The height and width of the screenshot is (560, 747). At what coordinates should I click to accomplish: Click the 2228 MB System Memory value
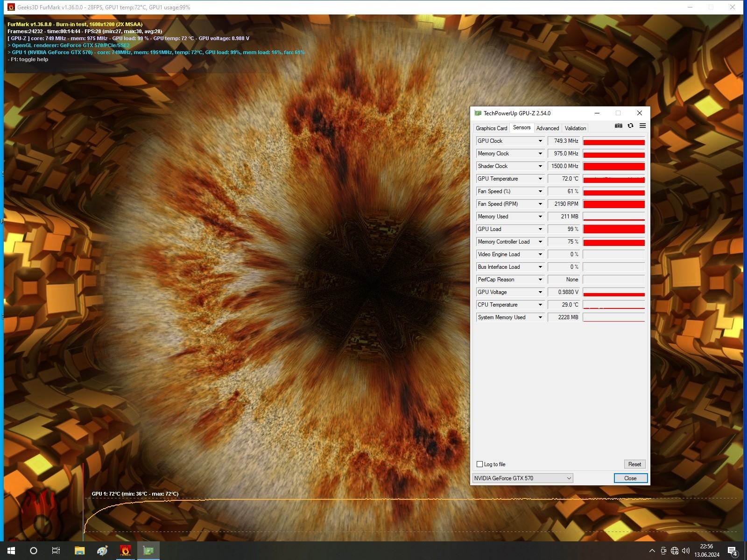tap(564, 317)
